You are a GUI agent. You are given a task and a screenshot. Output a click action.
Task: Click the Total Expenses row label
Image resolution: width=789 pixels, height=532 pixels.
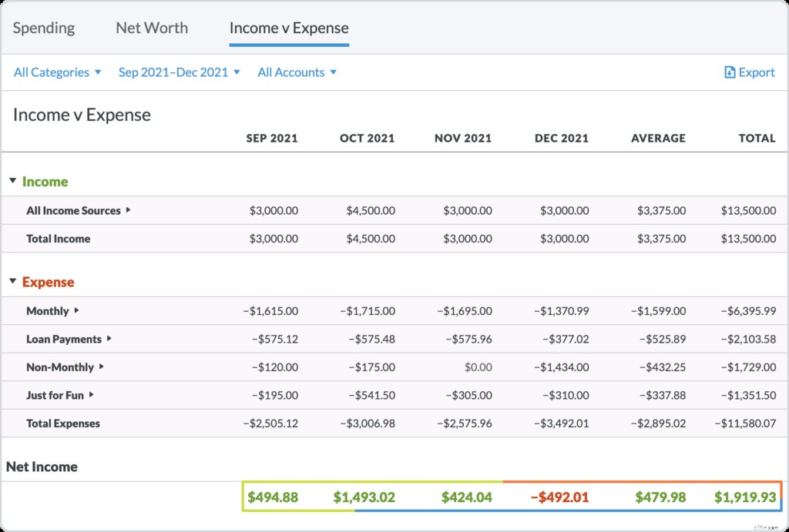[x=65, y=423]
